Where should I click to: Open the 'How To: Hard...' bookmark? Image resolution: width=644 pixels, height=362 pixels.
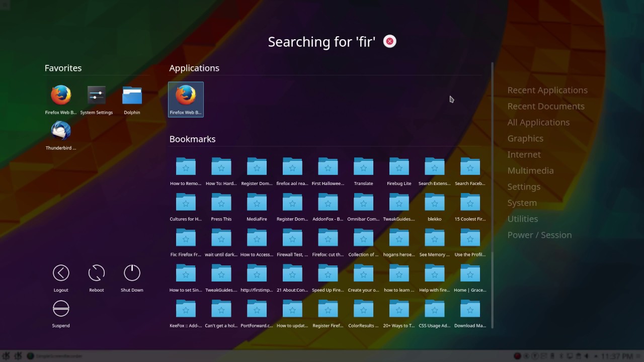coord(221,171)
